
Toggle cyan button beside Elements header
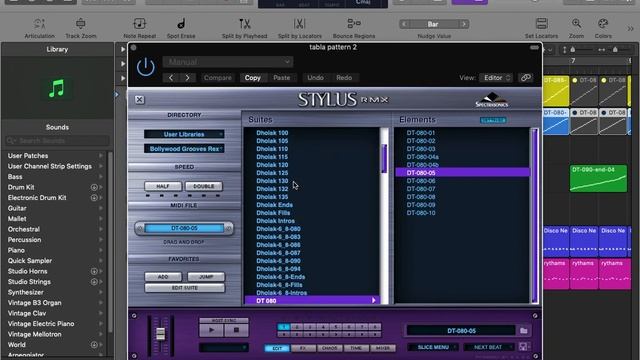pos(493,120)
